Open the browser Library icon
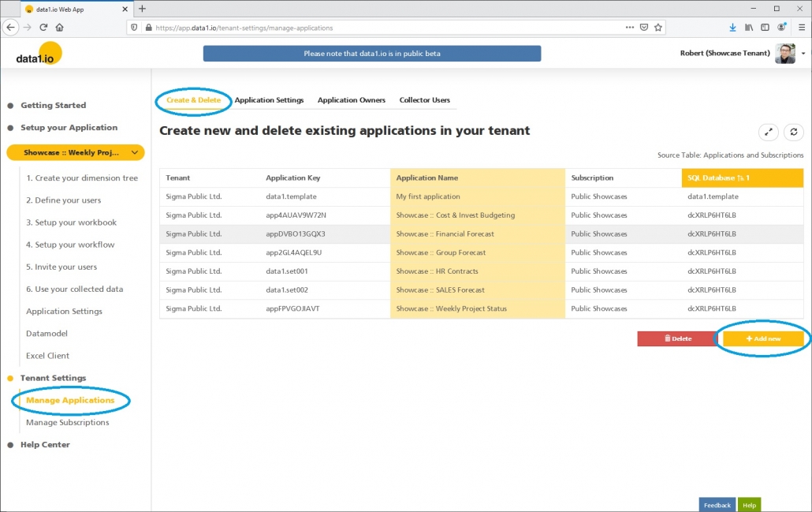Viewport: 812px width, 512px height. pyautogui.click(x=749, y=28)
